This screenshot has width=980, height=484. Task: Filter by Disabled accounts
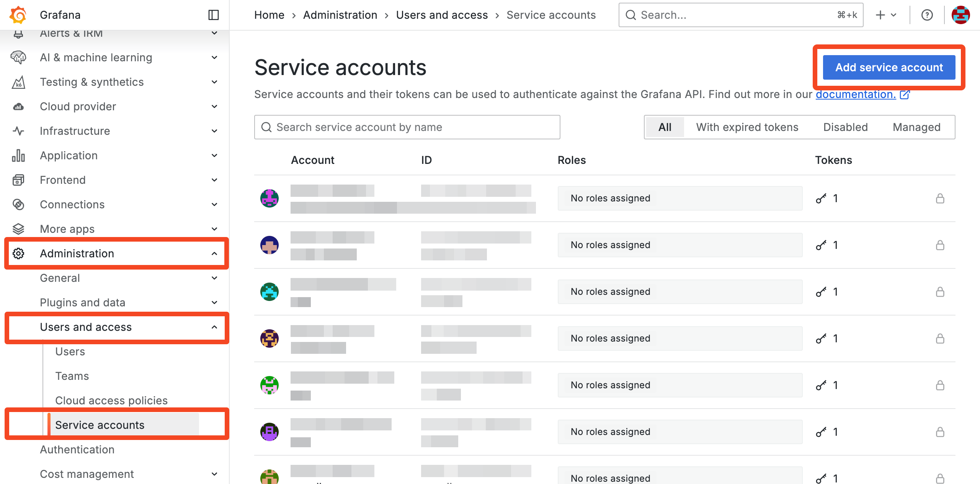[845, 127]
